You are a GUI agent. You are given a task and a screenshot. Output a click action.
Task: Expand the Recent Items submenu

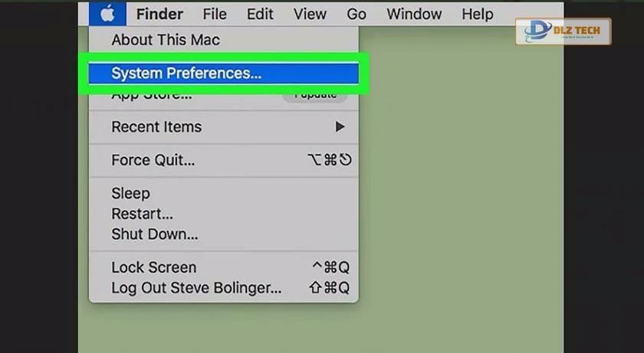pyautogui.click(x=156, y=127)
